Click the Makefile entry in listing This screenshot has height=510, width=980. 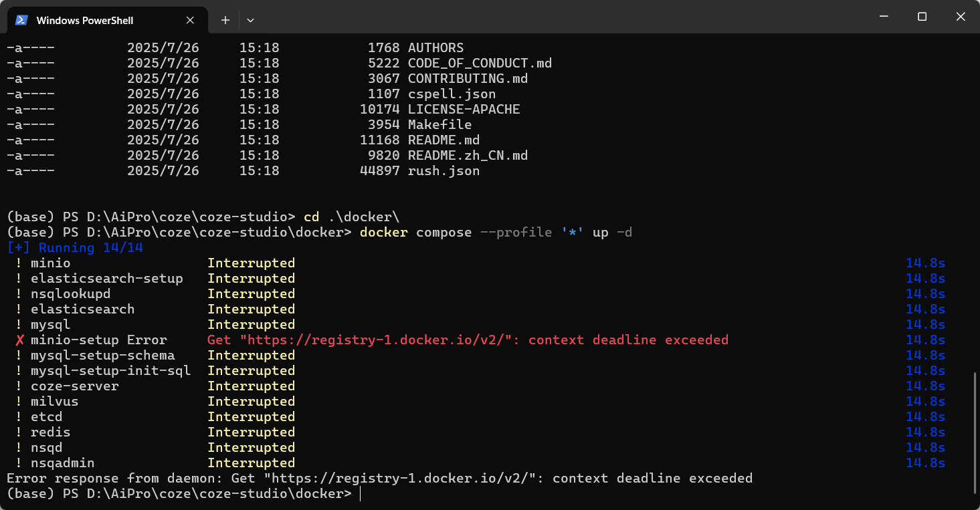click(x=439, y=125)
